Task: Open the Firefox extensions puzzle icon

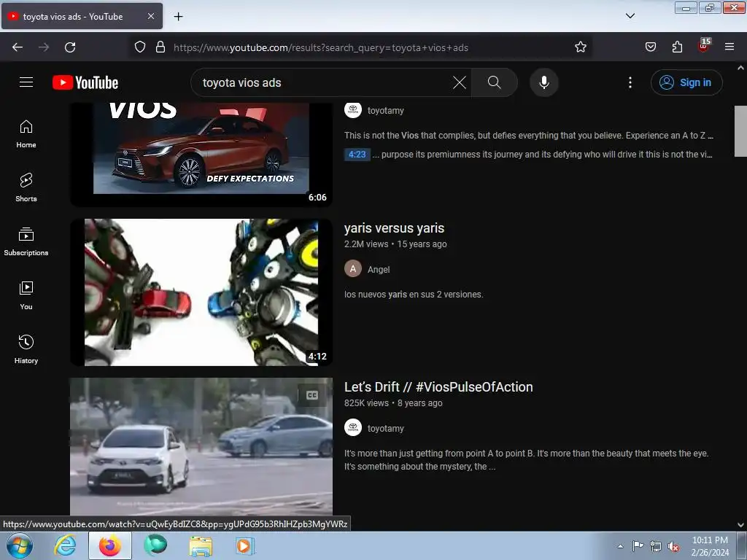Action: (677, 47)
